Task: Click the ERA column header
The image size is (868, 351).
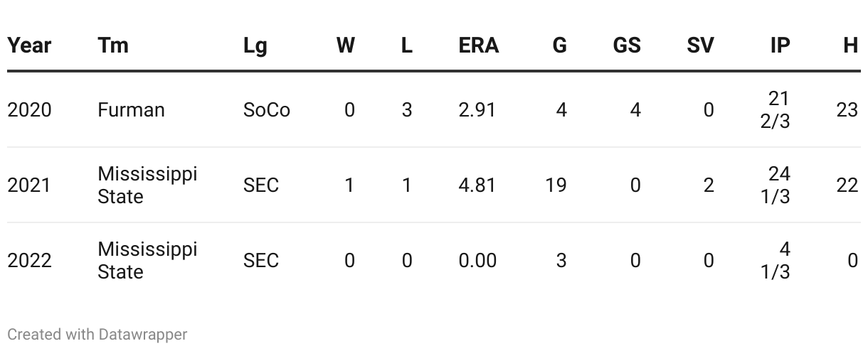Action: click(x=479, y=45)
